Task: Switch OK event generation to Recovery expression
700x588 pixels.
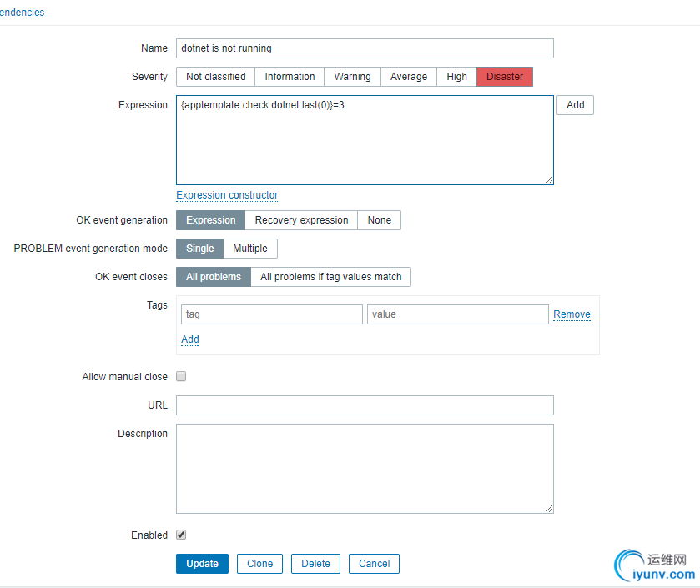Action: pyautogui.click(x=301, y=220)
